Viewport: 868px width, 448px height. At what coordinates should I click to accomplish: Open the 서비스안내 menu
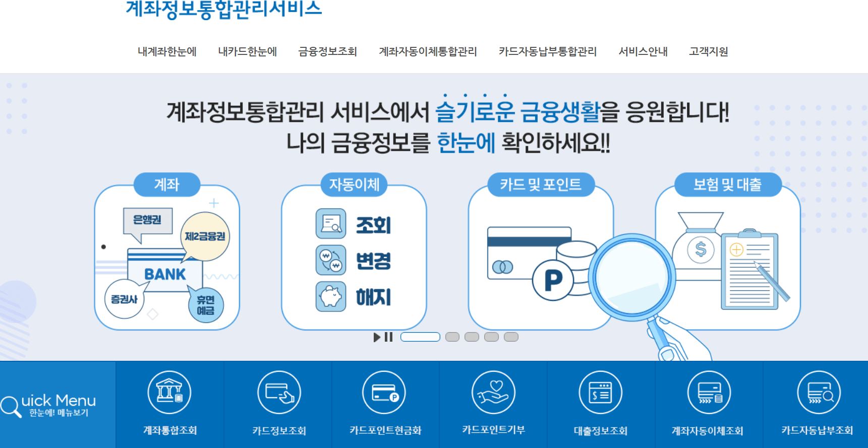[643, 51]
